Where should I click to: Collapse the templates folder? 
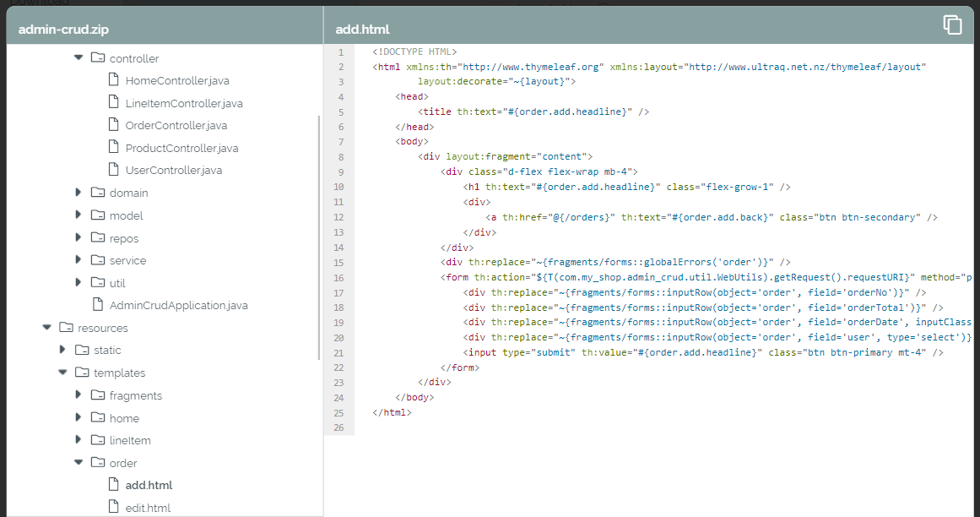(x=62, y=373)
